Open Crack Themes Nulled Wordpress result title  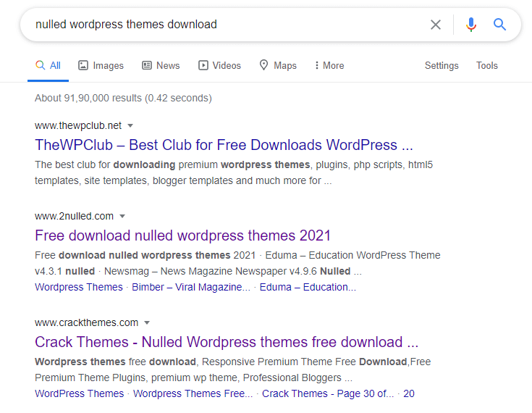tap(227, 342)
